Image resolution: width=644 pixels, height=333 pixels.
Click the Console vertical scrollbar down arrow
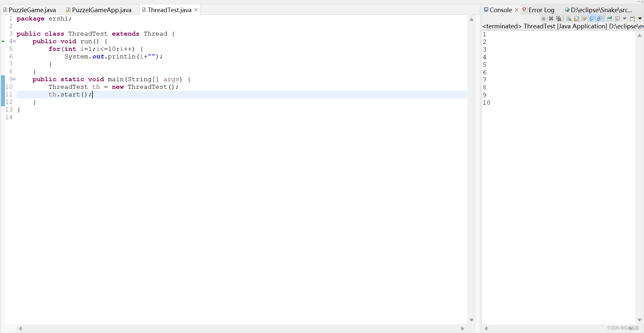pyautogui.click(x=639, y=320)
